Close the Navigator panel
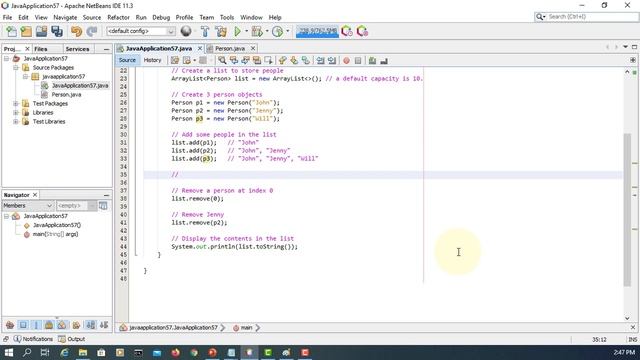The height and width of the screenshot is (360, 640). [35, 195]
